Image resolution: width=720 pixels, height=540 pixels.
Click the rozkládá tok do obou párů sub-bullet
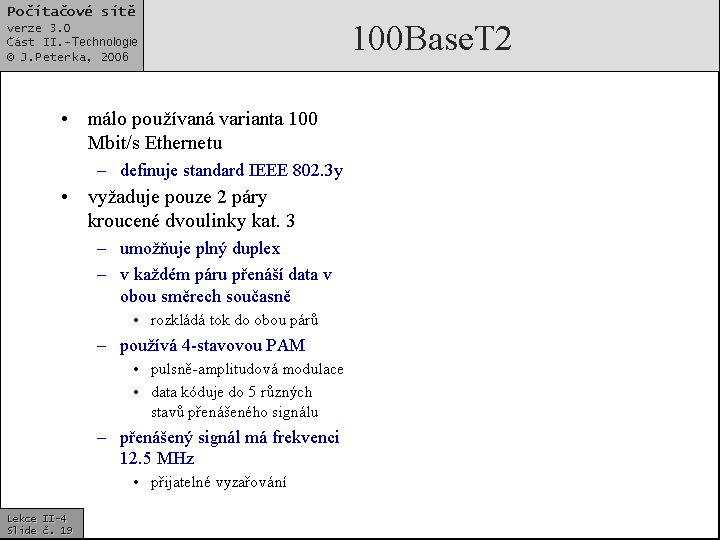click(234, 321)
